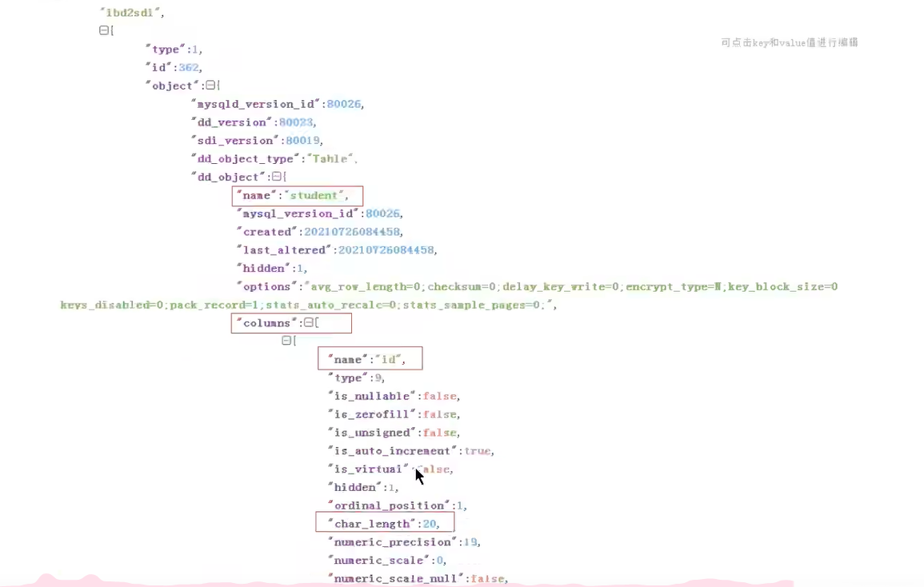Click the "is_virtual" key
The image size is (924, 587).
[368, 469]
